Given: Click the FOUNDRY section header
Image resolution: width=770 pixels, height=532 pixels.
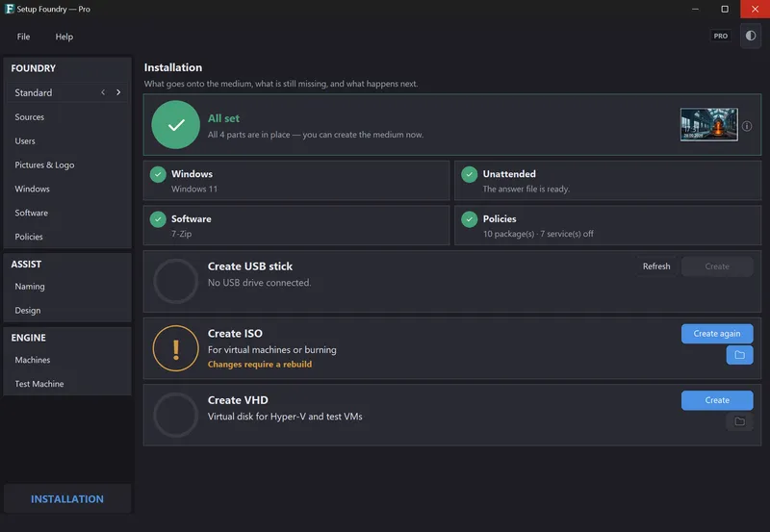Looking at the screenshot, I should (x=34, y=68).
